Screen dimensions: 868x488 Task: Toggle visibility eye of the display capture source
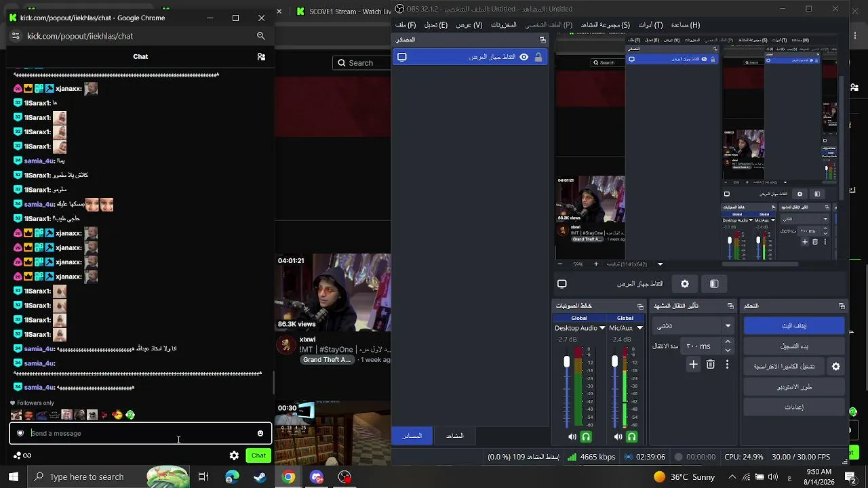(x=524, y=58)
